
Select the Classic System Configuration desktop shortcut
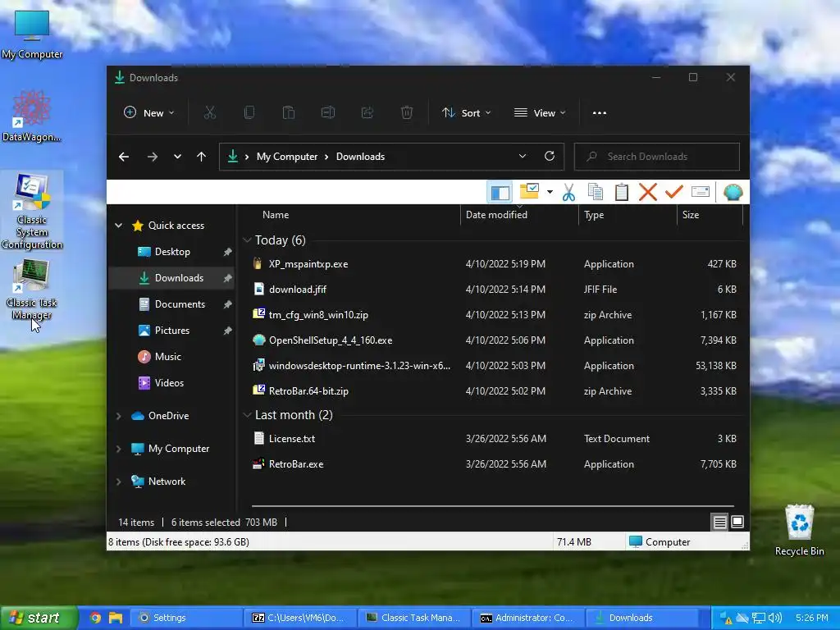pyautogui.click(x=32, y=211)
